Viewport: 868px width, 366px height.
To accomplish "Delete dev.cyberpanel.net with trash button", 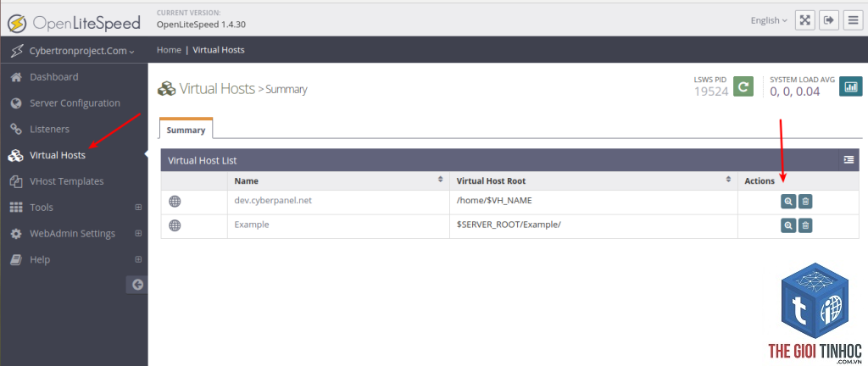I will (x=805, y=202).
